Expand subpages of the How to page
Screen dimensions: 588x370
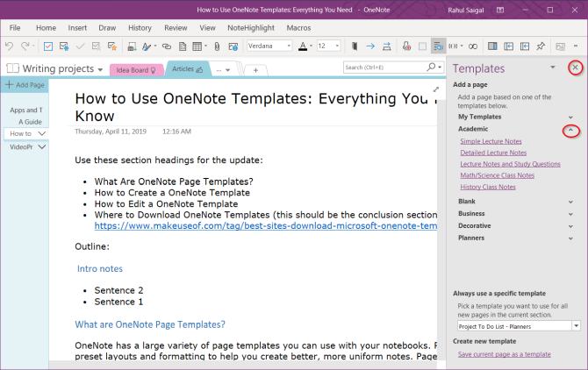pos(41,133)
